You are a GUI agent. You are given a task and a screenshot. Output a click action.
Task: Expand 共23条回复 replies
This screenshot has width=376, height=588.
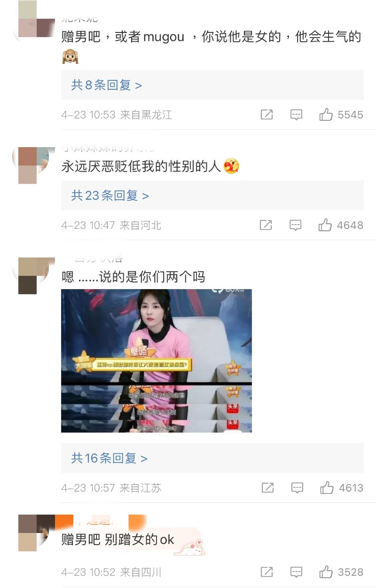tap(212, 196)
